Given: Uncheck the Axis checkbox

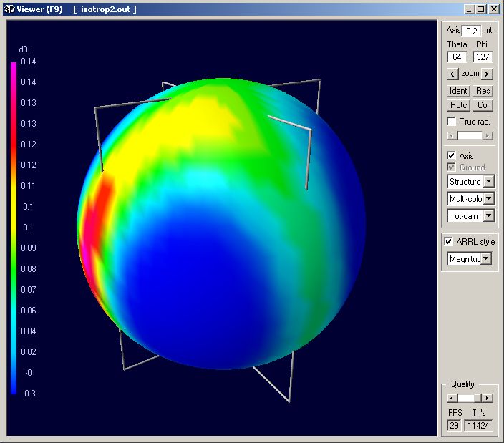Looking at the screenshot, I should [451, 155].
